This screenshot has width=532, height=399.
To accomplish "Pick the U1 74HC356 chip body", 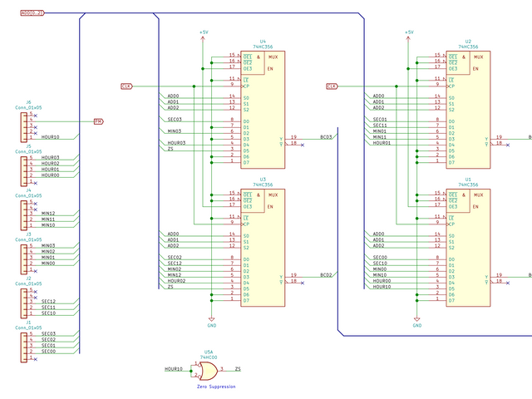I will coord(467,247).
